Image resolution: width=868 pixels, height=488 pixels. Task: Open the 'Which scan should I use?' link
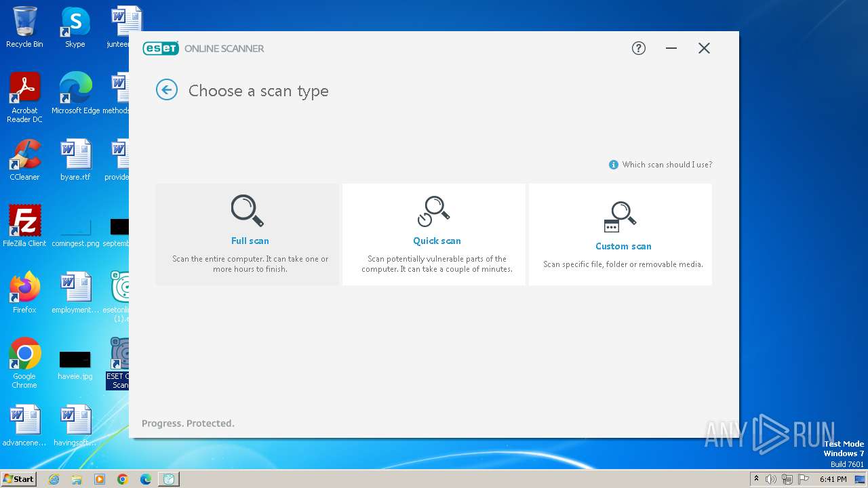tap(667, 165)
